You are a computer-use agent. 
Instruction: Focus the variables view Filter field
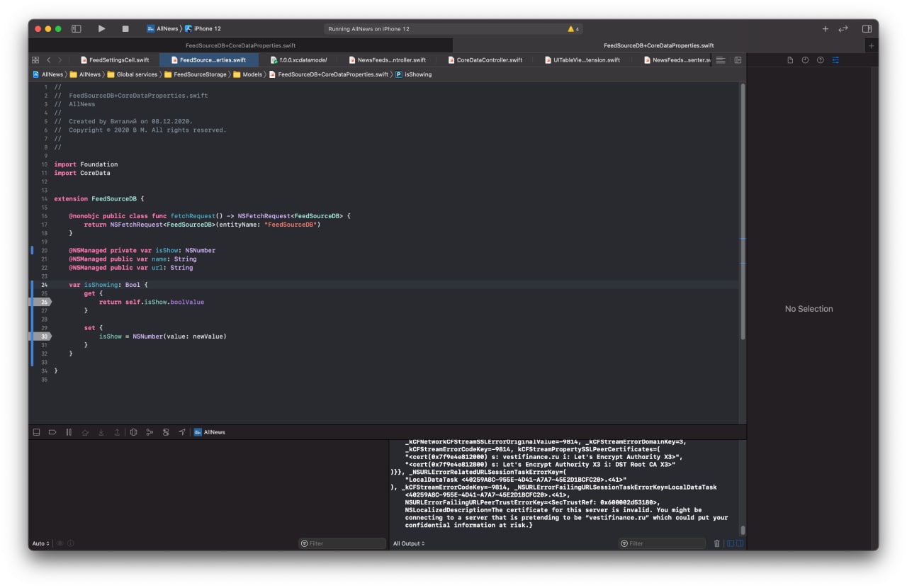[x=342, y=543]
